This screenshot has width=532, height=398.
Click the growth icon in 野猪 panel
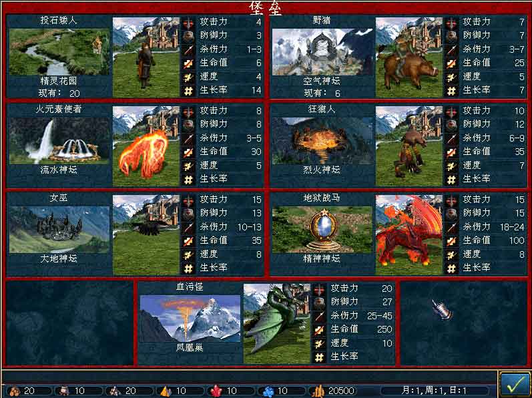tap(451, 91)
